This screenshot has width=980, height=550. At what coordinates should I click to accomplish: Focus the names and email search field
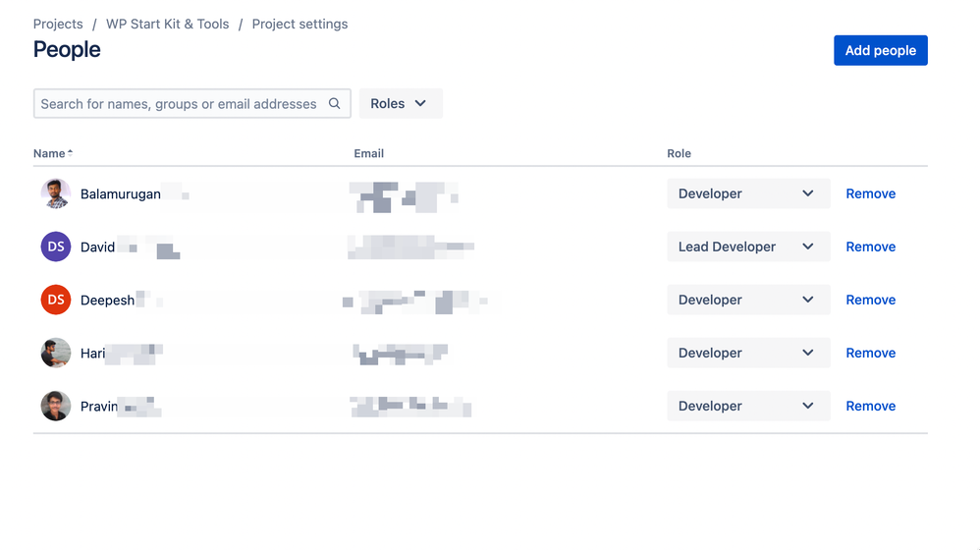[x=191, y=104]
